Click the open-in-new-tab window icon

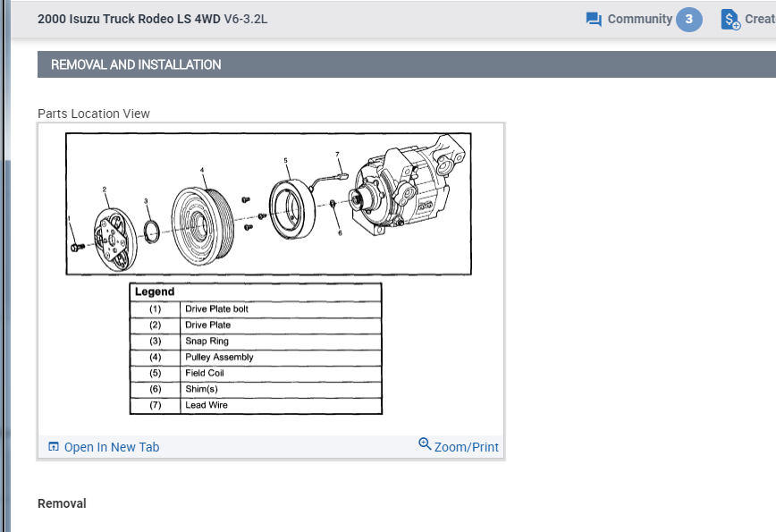click(54, 446)
